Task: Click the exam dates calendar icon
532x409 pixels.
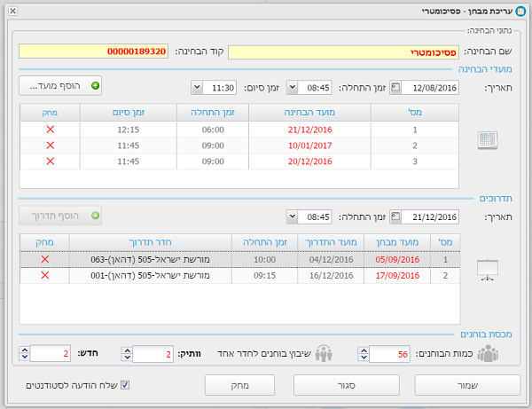Action: pyautogui.click(x=488, y=140)
